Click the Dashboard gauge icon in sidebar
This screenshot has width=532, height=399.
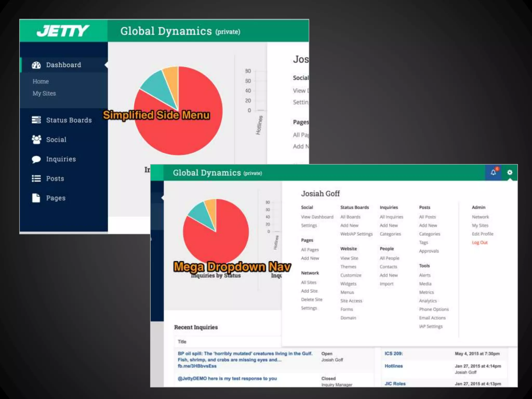point(36,65)
